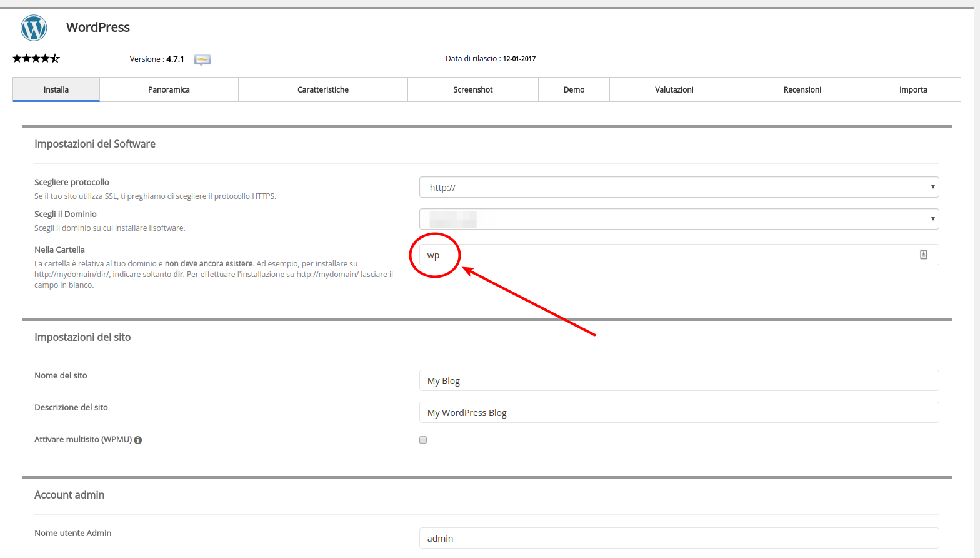Screen dimensions: 980x558
Task: Switch to the Panoramica tab
Action: coord(169,89)
